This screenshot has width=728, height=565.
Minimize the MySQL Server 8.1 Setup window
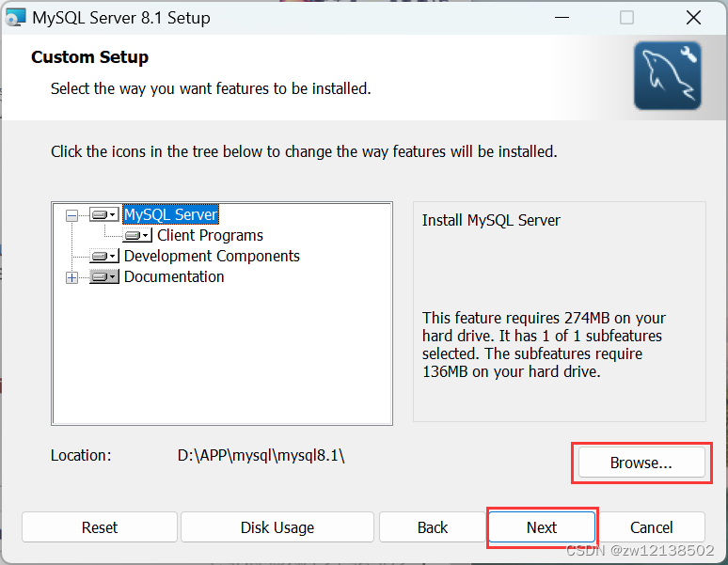coord(562,18)
